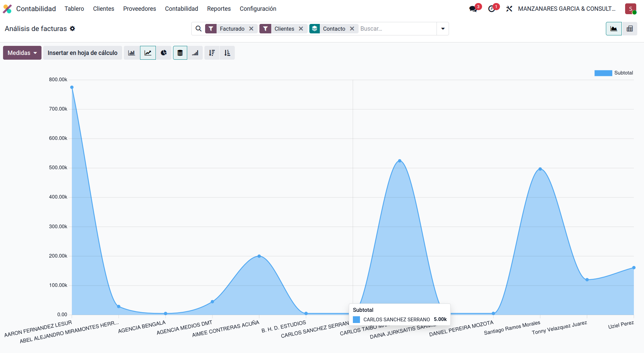Image resolution: width=644 pixels, height=353 pixels.
Task: Sort values in descending order
Action: click(x=212, y=53)
